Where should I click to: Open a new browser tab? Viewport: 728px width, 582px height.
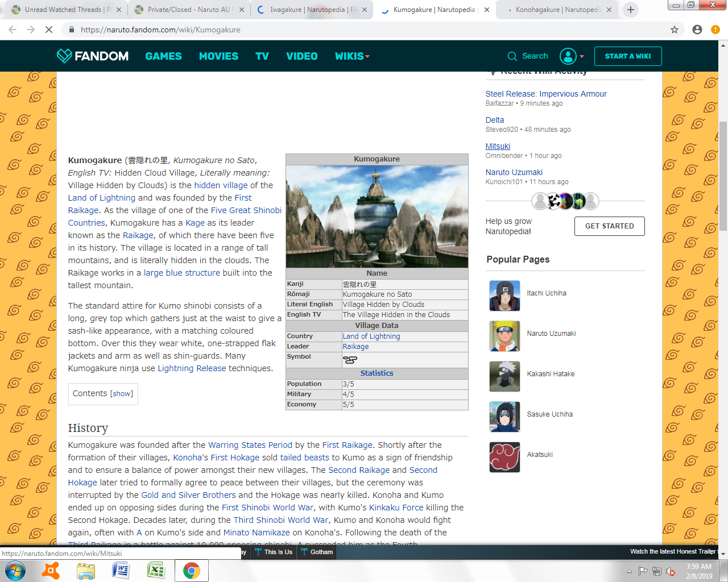[631, 10]
